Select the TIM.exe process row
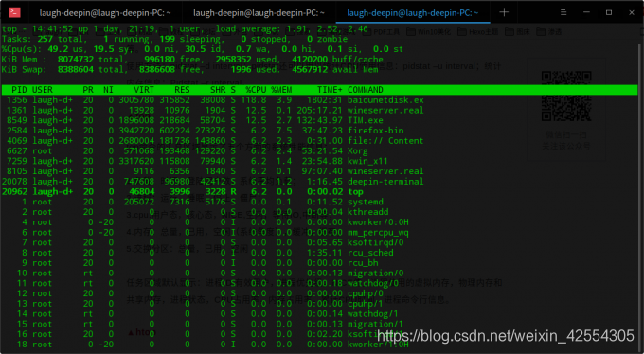 point(319,120)
